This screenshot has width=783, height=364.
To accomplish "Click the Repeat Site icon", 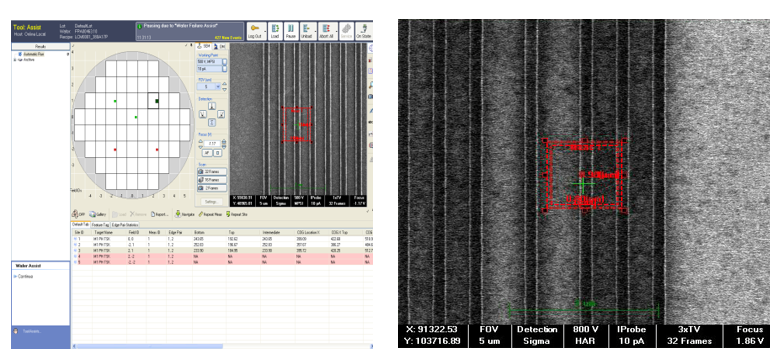I will (237, 214).
